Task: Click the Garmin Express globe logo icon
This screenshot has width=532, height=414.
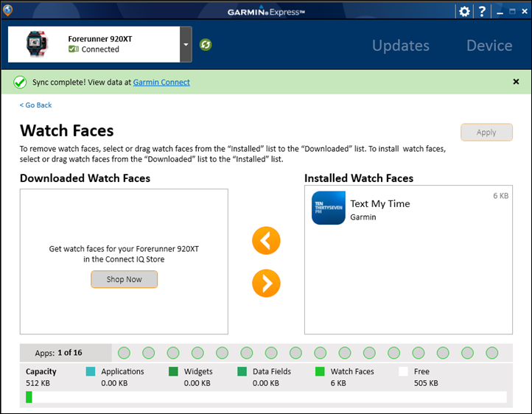Action: pos(7,10)
